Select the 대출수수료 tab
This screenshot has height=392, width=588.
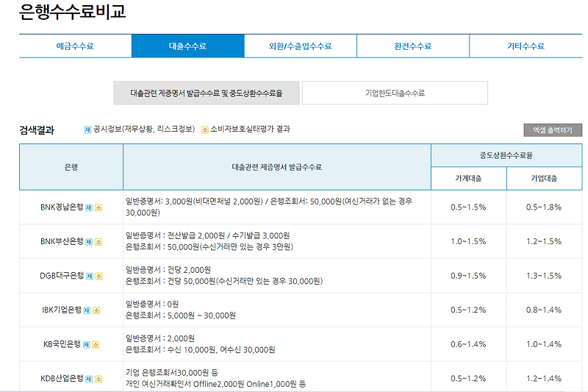click(188, 46)
